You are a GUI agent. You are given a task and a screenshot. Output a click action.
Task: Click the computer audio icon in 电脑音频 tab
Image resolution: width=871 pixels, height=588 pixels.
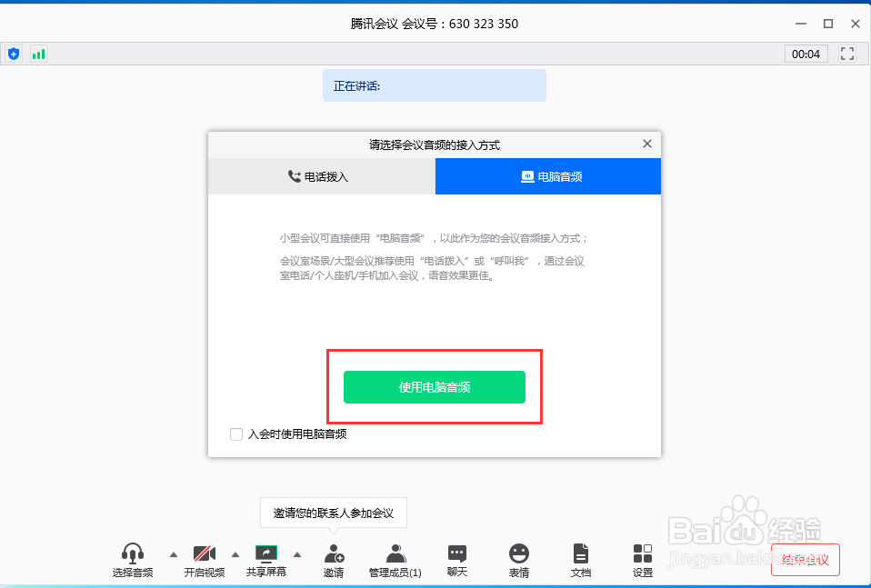tap(527, 176)
